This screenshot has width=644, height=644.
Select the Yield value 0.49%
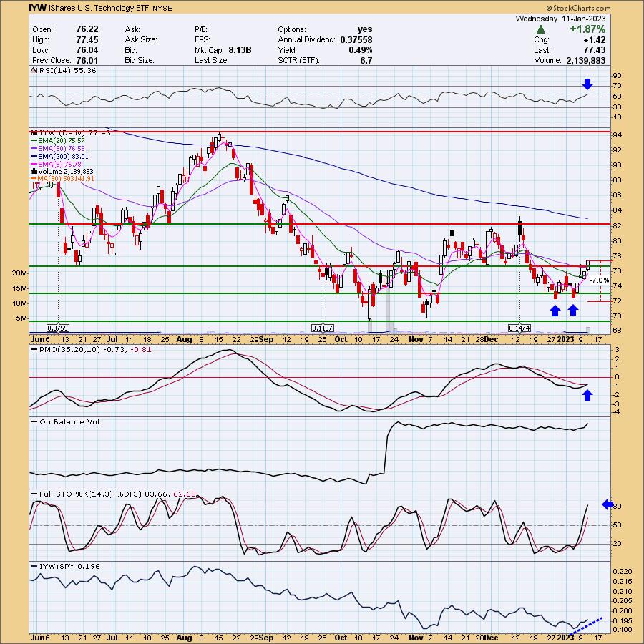pos(361,50)
